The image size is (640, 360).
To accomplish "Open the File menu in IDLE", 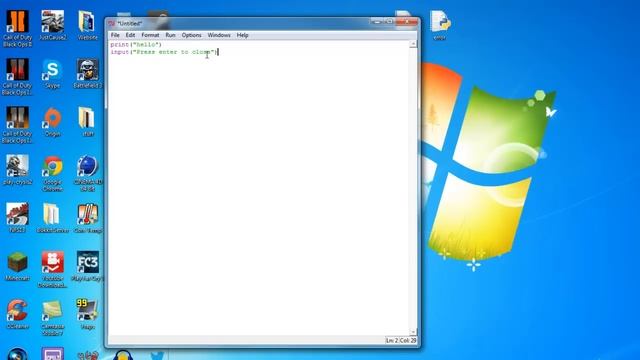I will 115,35.
